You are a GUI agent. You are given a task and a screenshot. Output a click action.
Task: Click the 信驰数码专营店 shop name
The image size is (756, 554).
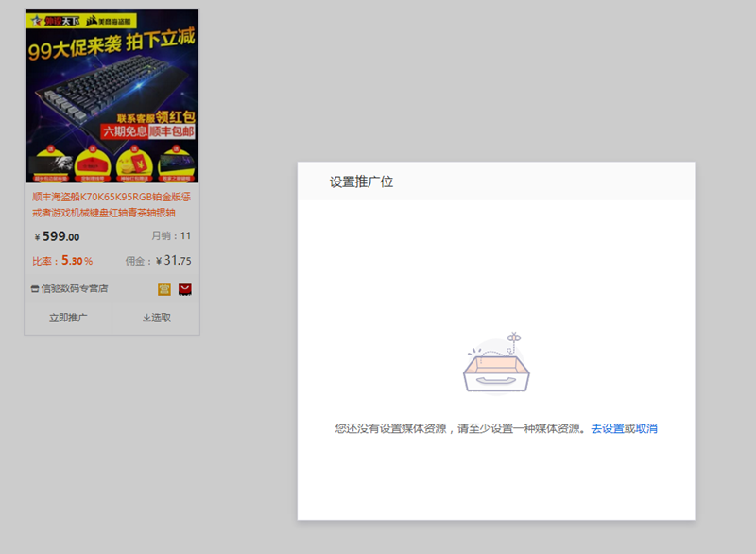(x=75, y=288)
